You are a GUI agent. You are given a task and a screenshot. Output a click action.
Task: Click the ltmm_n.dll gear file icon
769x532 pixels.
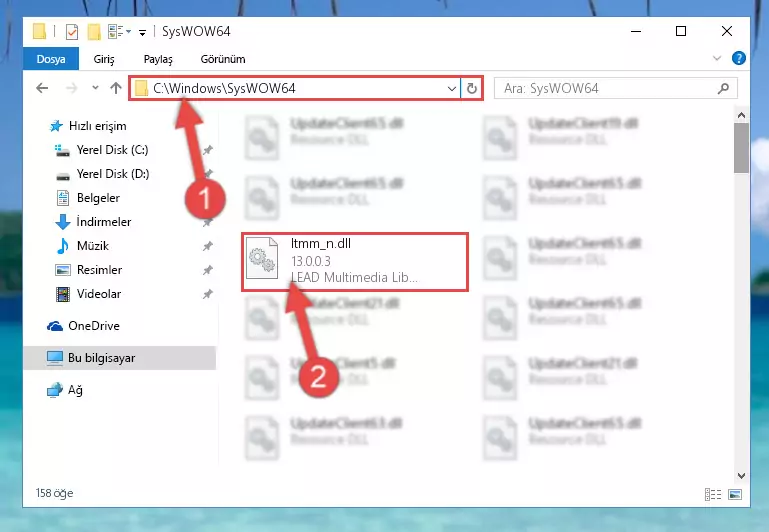(262, 258)
